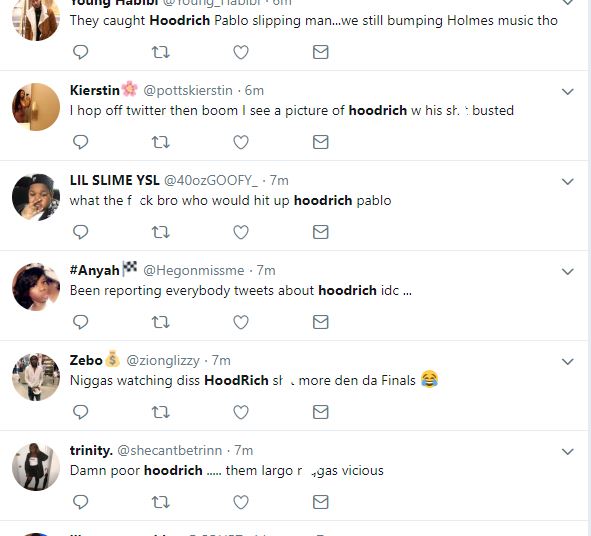
Task: Reply to Kierstin's tweet
Action: point(80,142)
